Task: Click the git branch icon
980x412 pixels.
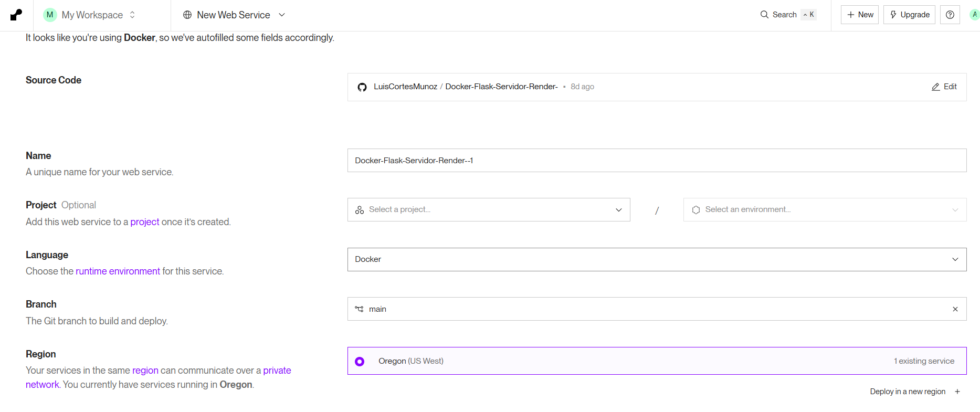Action: (359, 309)
